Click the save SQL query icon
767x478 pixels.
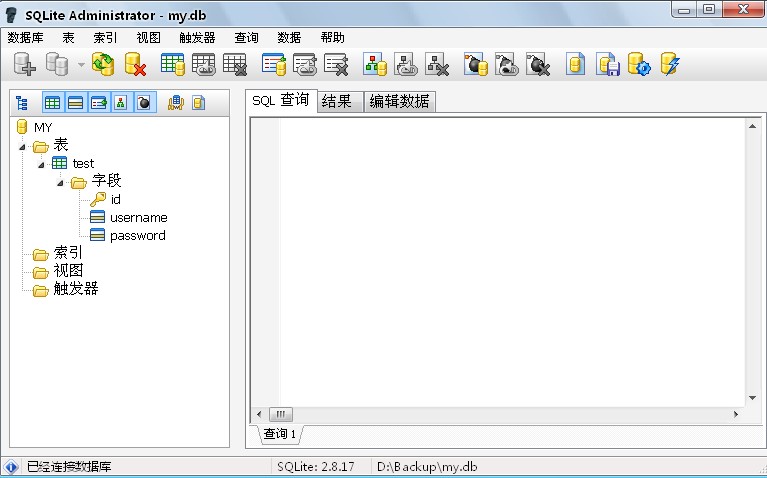608,64
